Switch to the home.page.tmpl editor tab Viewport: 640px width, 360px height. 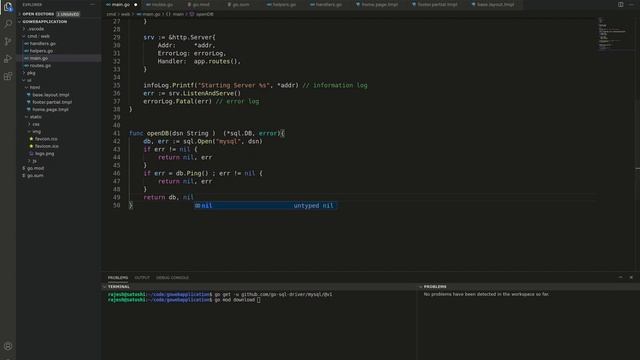[x=380, y=4]
